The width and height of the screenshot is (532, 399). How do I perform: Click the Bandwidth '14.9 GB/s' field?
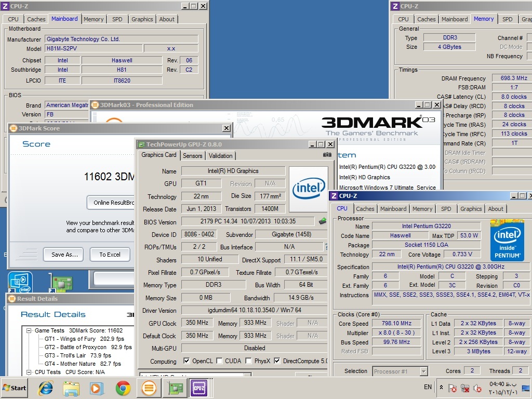(x=301, y=298)
